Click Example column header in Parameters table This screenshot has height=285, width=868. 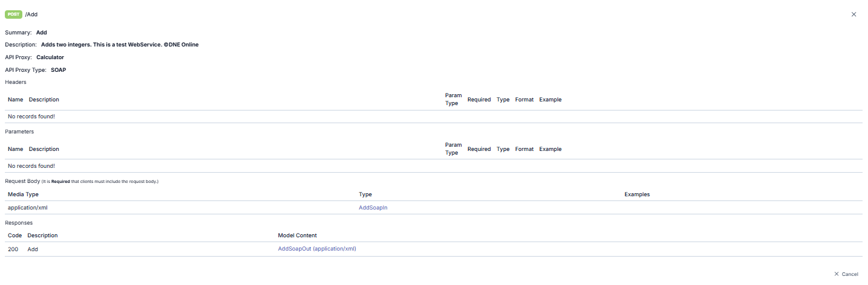[x=550, y=149]
